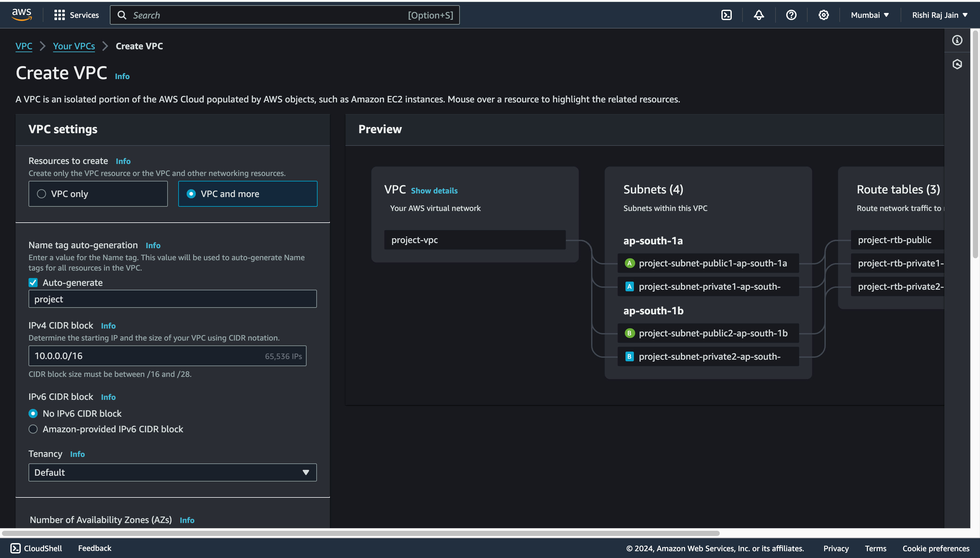Open Cookie preferences in footer
980x558 pixels.
pyautogui.click(x=936, y=548)
